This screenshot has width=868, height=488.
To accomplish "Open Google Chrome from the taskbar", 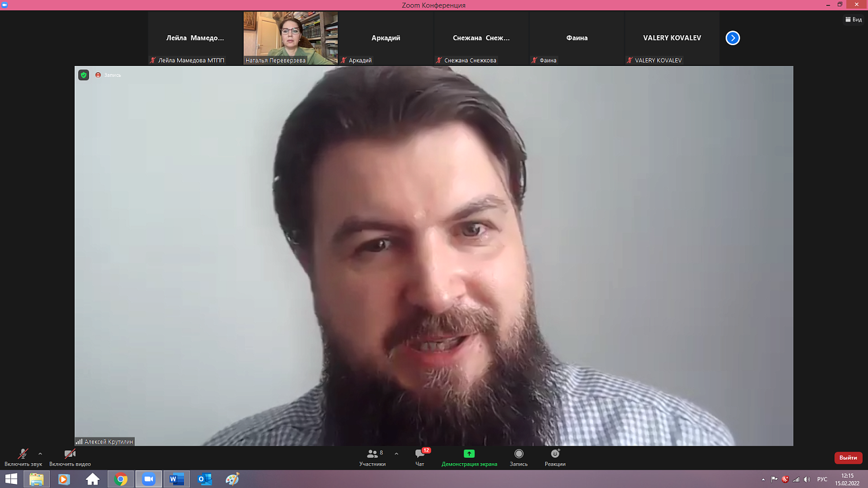I will pyautogui.click(x=121, y=479).
